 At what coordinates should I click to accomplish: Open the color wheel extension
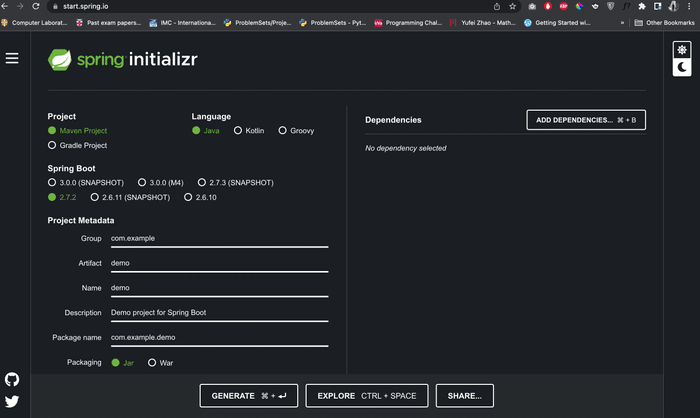click(579, 6)
